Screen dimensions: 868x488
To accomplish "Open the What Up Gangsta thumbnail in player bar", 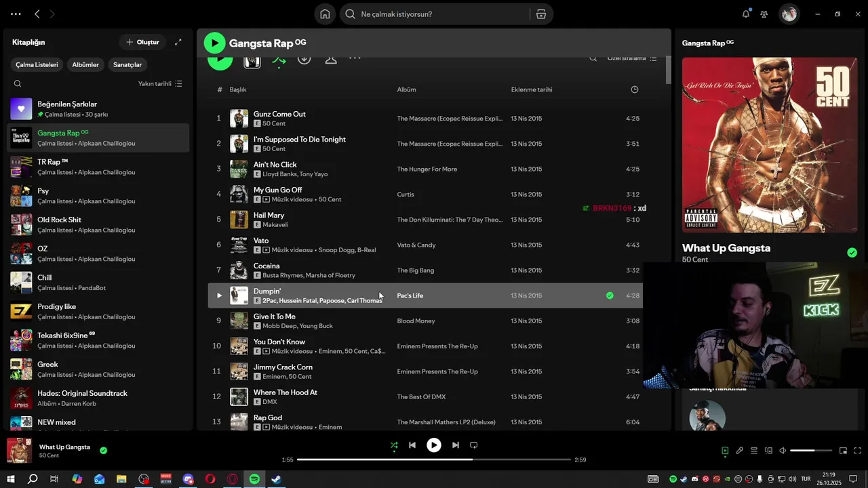I will tap(19, 451).
